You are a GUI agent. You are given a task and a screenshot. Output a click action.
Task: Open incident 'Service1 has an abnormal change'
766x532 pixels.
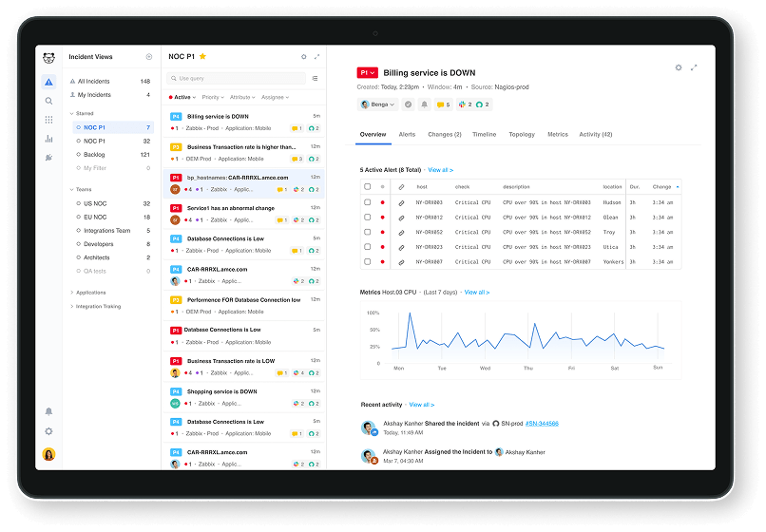tap(244, 214)
